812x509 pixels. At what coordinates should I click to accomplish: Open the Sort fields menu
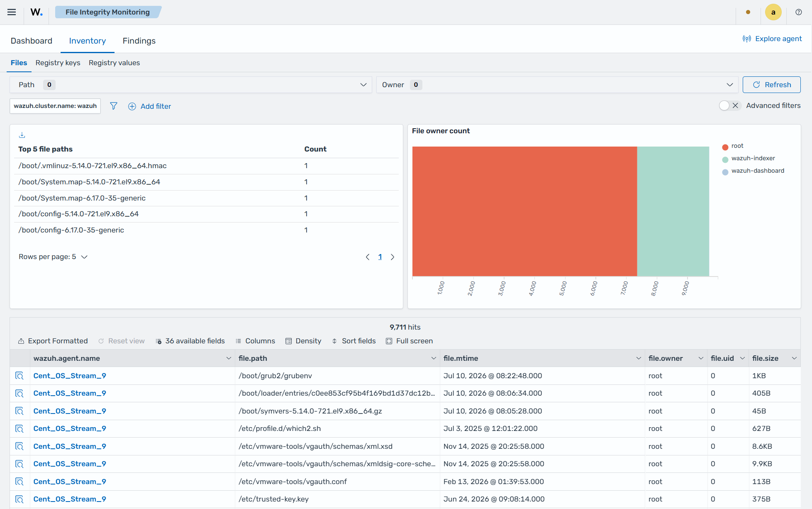(354, 341)
